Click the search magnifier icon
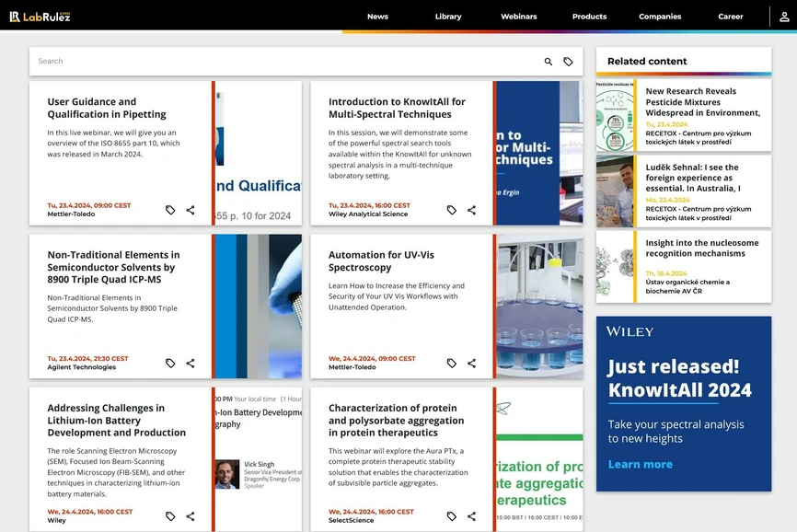Viewport: 797px width, 532px height. pos(548,62)
